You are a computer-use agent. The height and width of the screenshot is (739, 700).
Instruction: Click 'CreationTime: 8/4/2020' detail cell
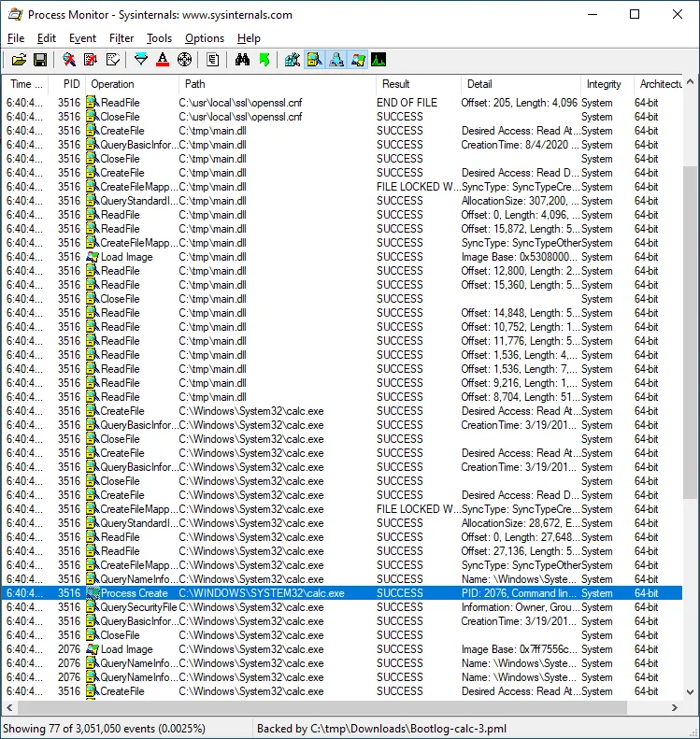[x=521, y=145]
